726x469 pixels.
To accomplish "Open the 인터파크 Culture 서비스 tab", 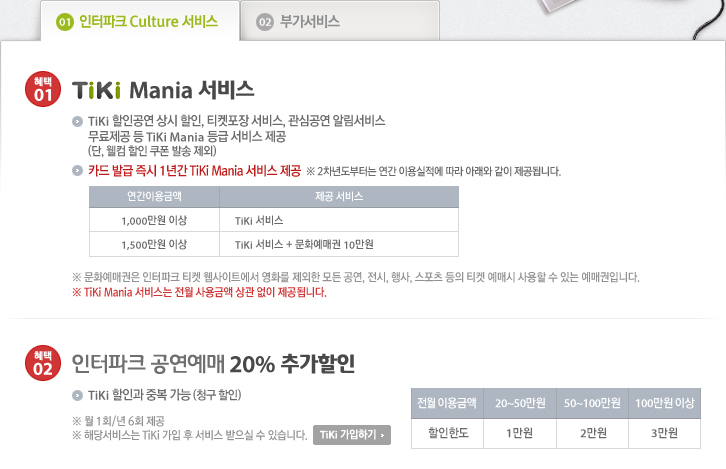I will pyautogui.click(x=140, y=21).
